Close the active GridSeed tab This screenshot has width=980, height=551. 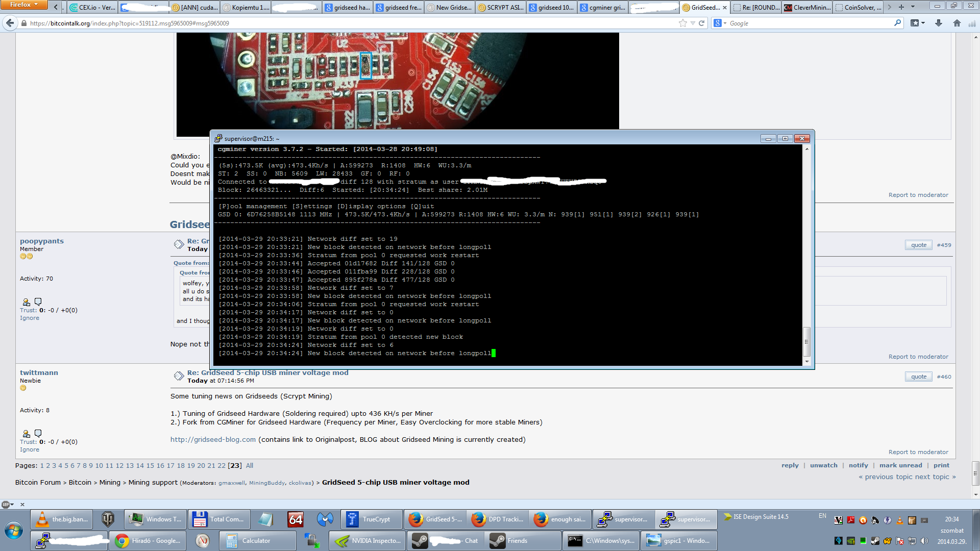tap(725, 8)
